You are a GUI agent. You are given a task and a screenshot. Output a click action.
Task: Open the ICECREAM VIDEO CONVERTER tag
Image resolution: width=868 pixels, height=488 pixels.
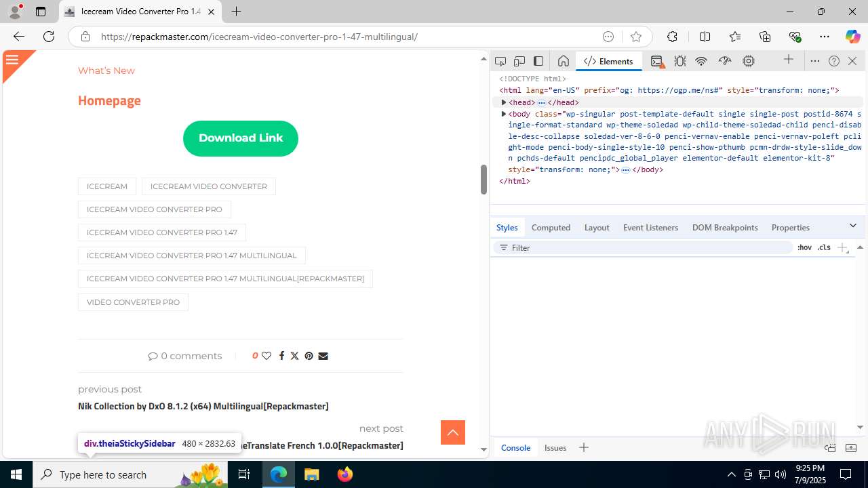(209, 186)
